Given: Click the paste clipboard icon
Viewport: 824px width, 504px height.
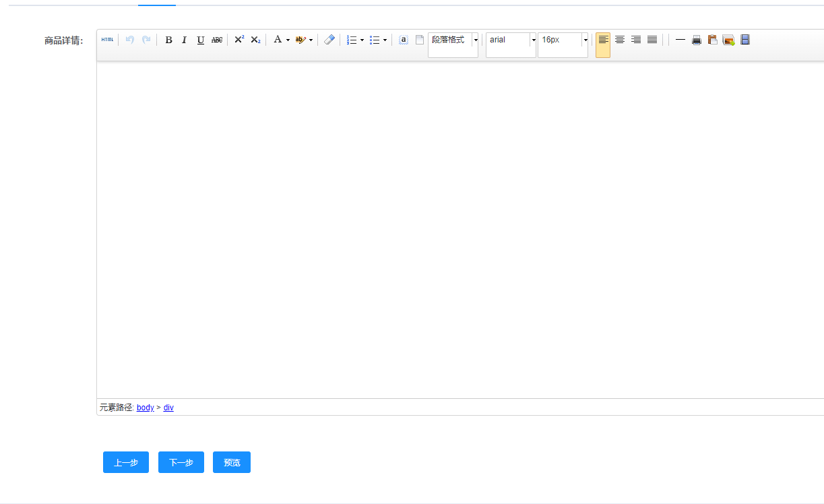Looking at the screenshot, I should pyautogui.click(x=712, y=40).
